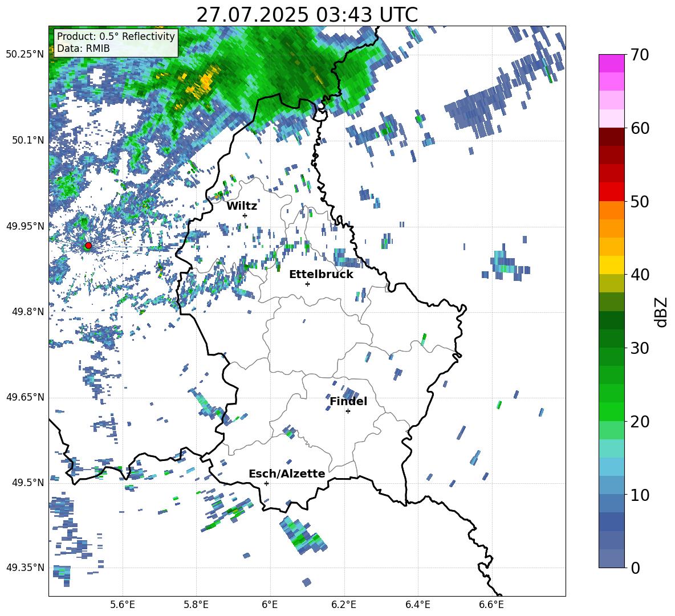Click the 6°E longitude label
The height and width of the screenshot is (616, 675).
[270, 605]
